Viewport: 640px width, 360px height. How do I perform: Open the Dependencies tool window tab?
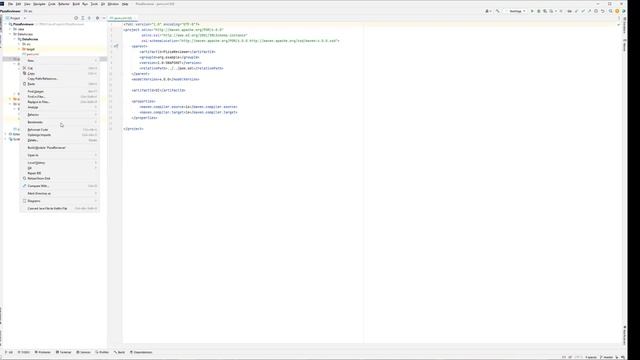pos(141,352)
